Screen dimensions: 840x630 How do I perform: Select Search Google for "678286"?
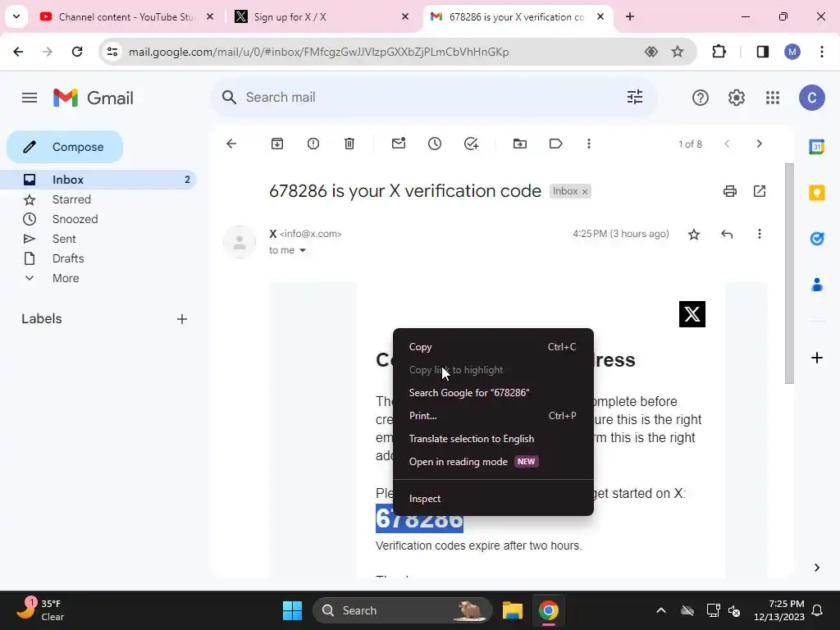click(493, 393)
